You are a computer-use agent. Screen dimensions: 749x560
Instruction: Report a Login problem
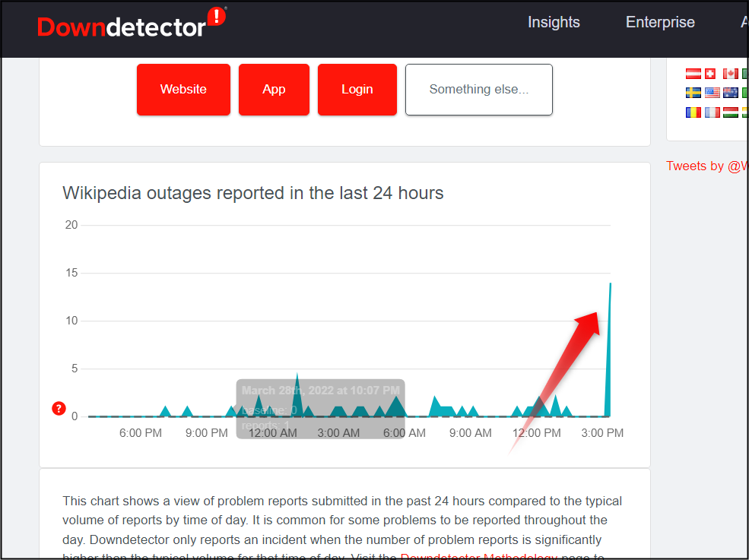[x=357, y=89]
